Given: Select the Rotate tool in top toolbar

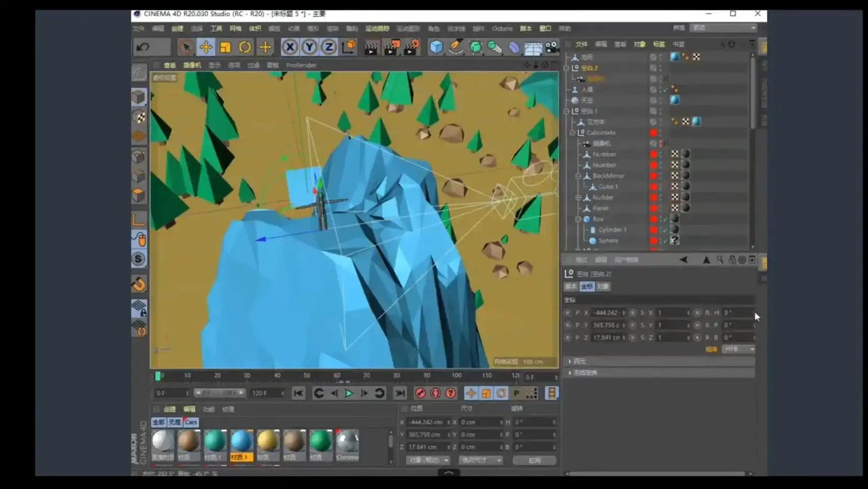Looking at the screenshot, I should [x=245, y=47].
